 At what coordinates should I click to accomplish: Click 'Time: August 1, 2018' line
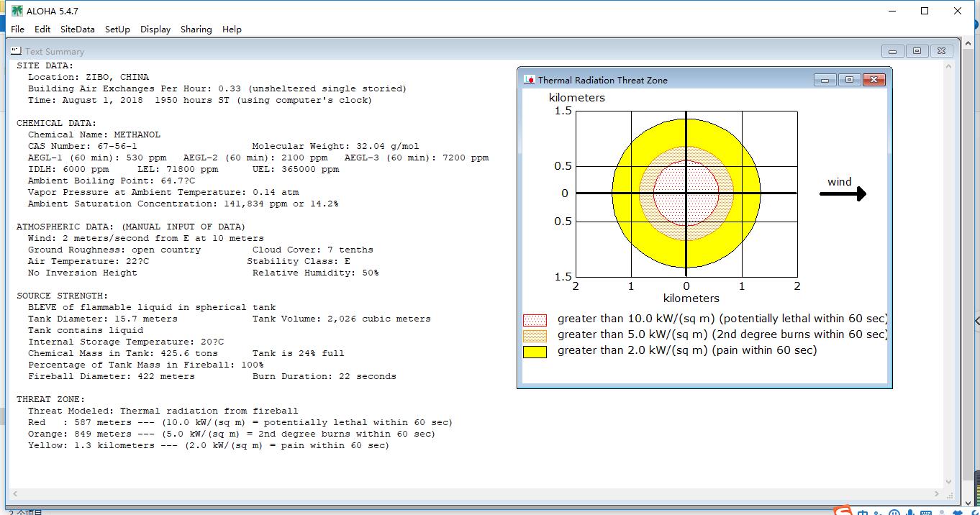point(200,100)
